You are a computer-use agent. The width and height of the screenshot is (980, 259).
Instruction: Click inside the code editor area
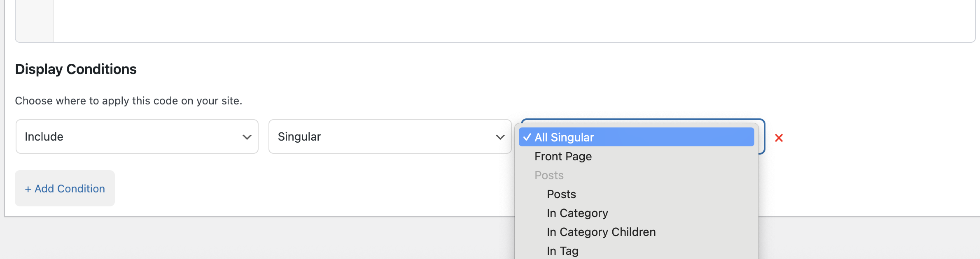click(x=494, y=21)
